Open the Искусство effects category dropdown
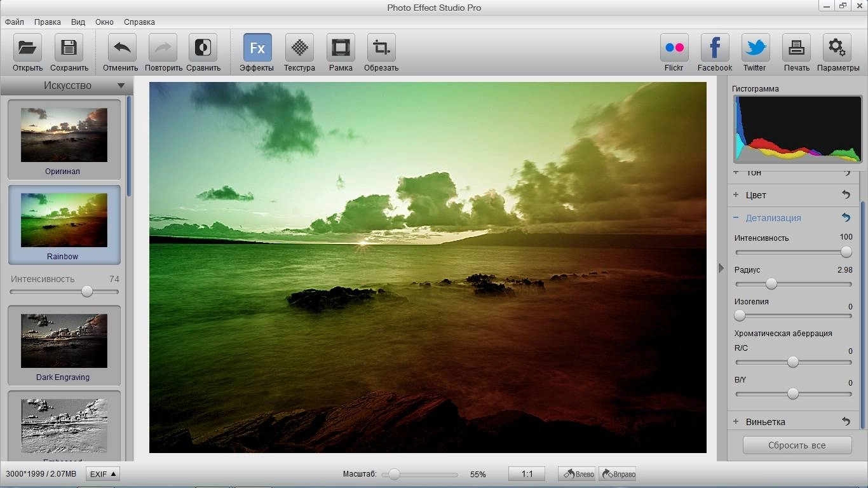Screen dimensions: 868x488 click(x=67, y=85)
